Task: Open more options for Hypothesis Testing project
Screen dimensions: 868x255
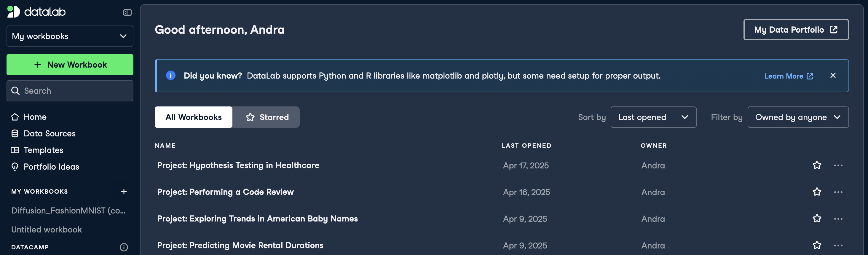Action: coord(838,165)
